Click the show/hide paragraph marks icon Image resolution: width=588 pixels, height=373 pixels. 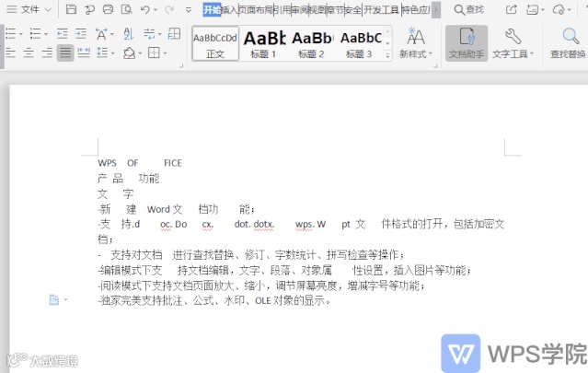[x=149, y=34]
